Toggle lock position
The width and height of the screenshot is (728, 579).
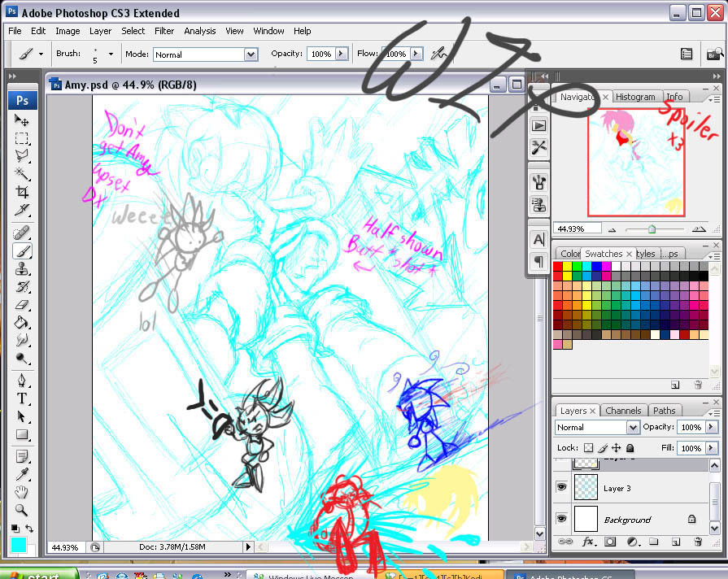(616, 447)
